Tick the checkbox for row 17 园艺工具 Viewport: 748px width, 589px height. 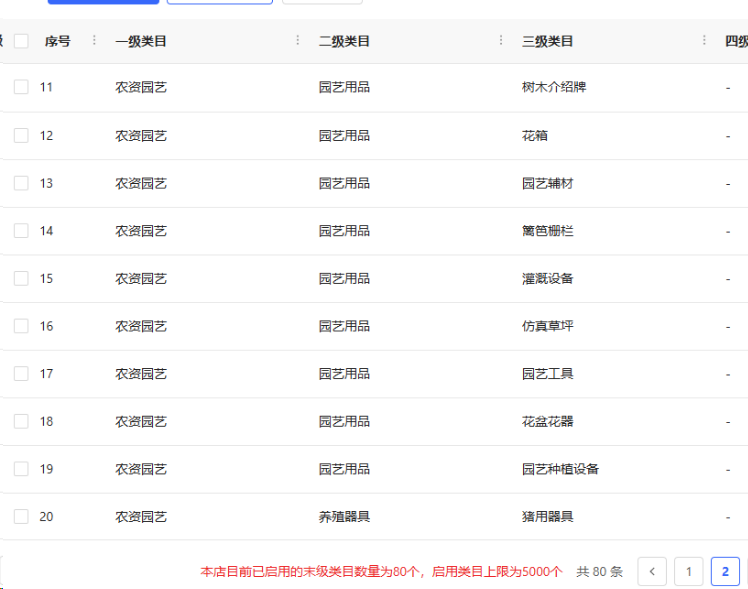(x=21, y=374)
